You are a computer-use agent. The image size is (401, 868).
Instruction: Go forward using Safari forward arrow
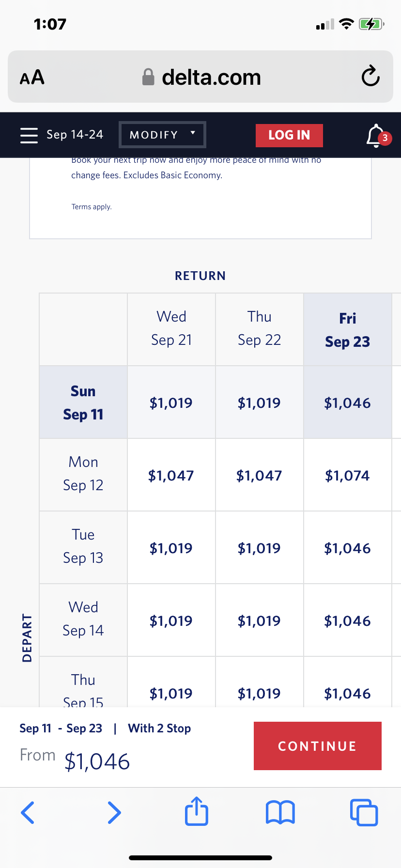point(114,812)
